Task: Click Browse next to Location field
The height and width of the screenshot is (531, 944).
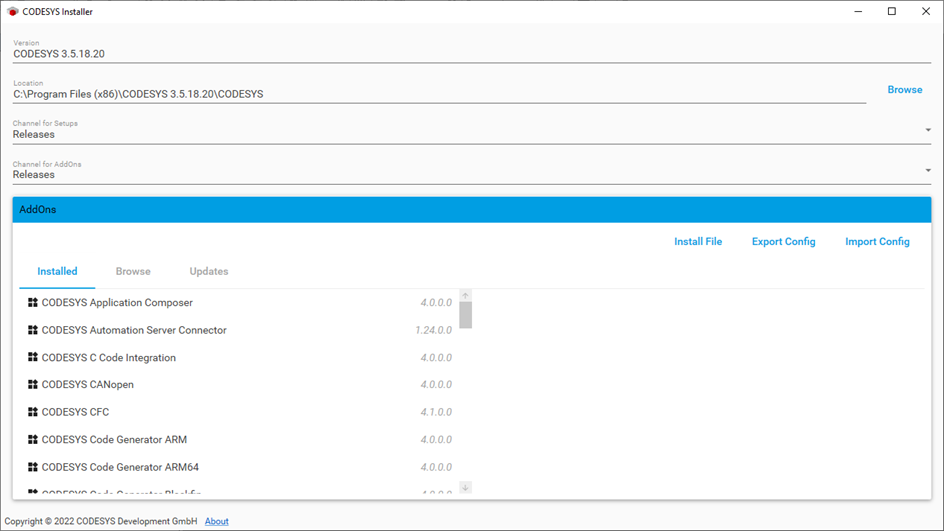Action: [x=904, y=90]
